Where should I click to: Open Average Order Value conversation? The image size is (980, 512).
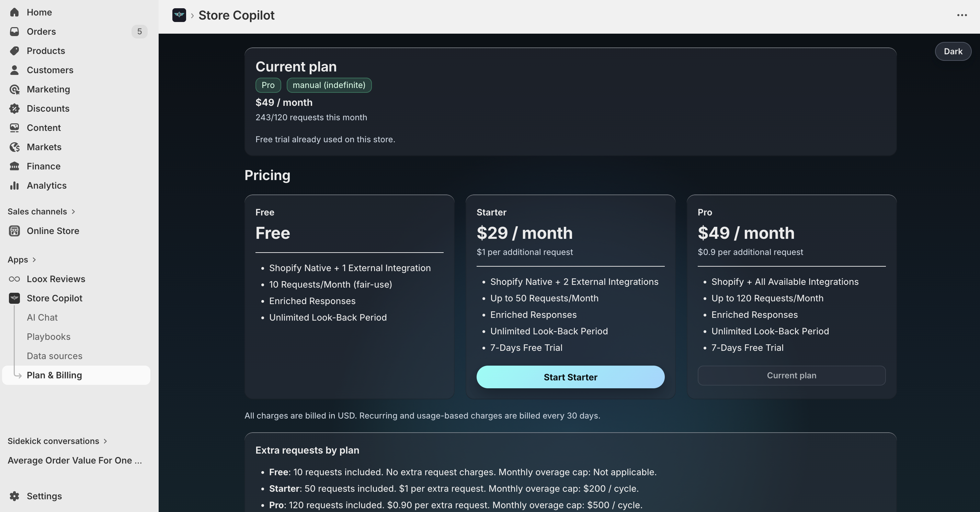(x=75, y=460)
